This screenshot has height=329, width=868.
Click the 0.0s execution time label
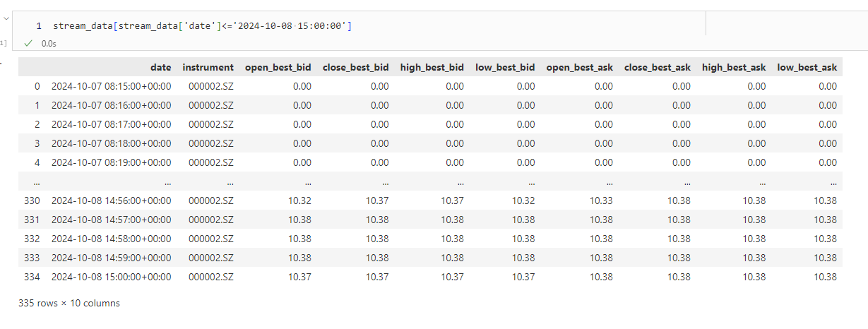tap(49, 44)
